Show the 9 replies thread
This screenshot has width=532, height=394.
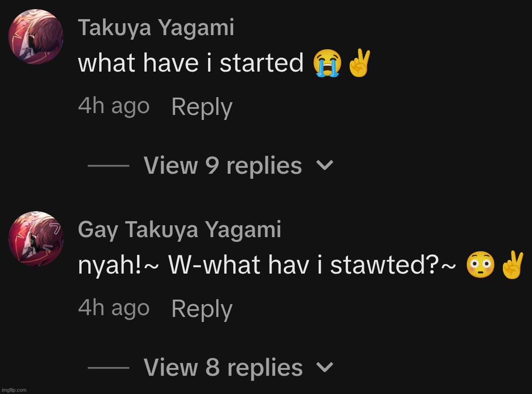click(223, 166)
